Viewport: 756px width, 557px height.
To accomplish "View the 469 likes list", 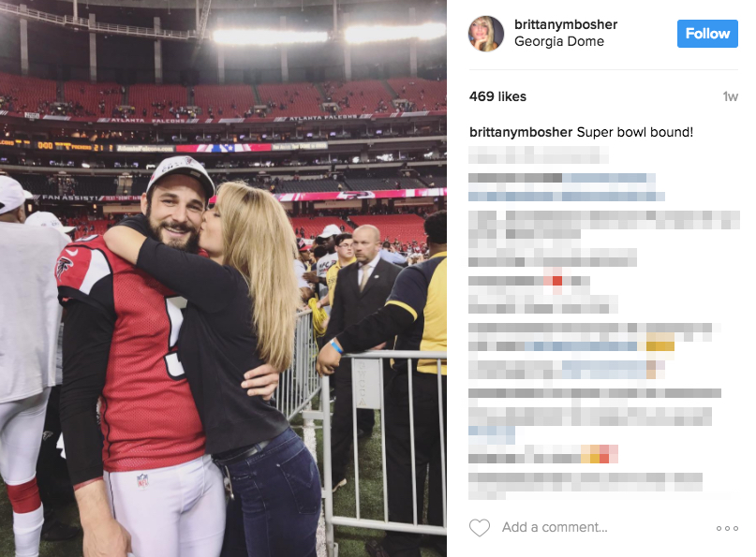I will [x=497, y=96].
